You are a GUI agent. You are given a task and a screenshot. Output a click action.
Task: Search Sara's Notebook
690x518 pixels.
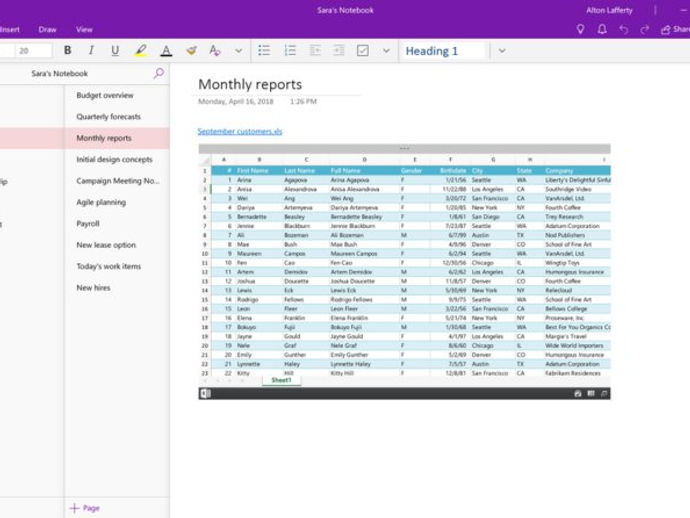pyautogui.click(x=159, y=73)
